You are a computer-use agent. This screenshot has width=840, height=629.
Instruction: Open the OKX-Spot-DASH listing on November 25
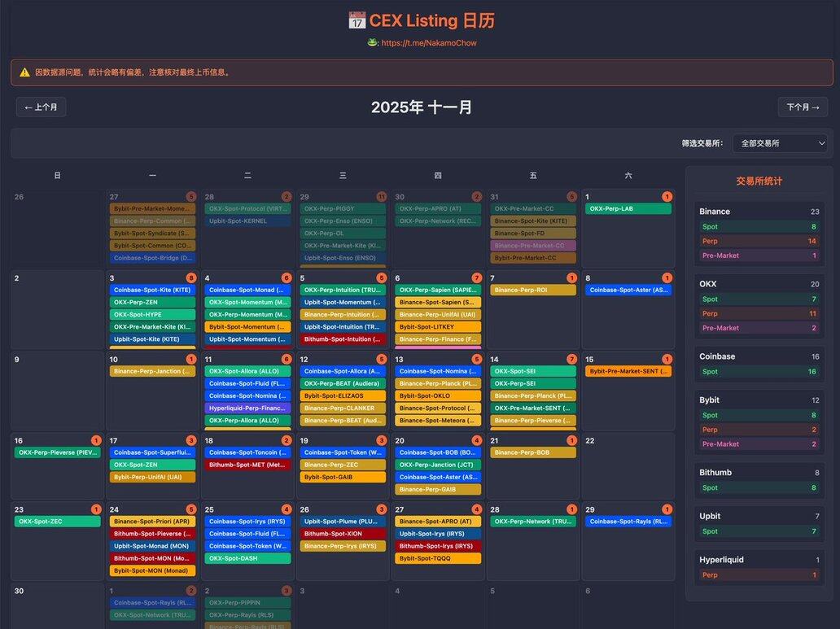[247, 559]
